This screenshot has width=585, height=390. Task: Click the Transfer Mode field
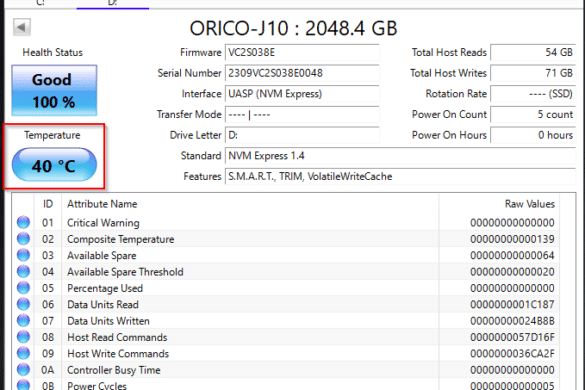pos(302,115)
